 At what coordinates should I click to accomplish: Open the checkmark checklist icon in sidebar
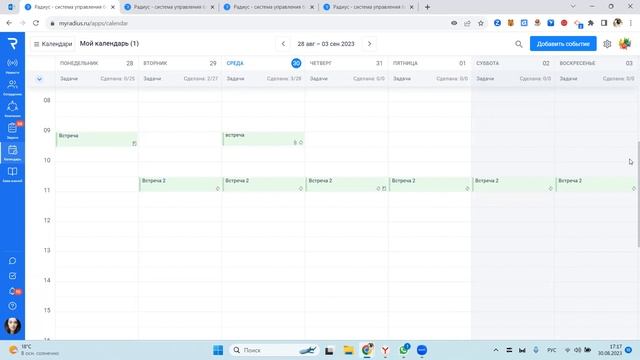[x=12, y=276]
